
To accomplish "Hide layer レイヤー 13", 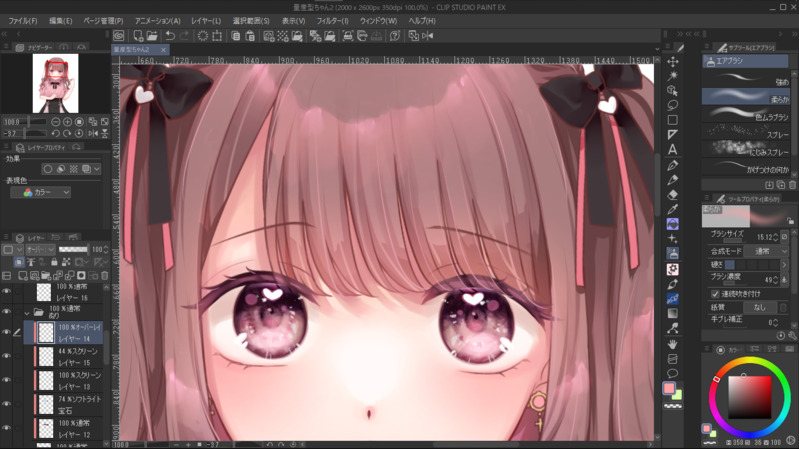I will coord(6,380).
